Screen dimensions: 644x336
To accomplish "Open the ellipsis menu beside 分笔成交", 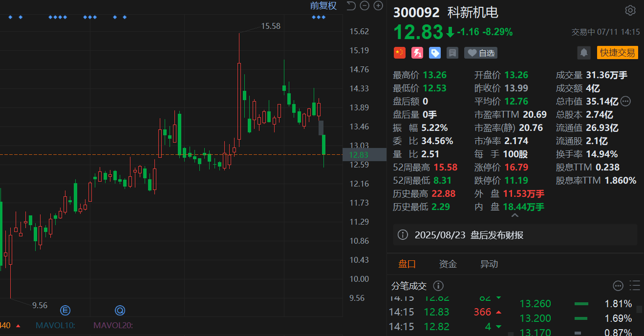I will (x=618, y=286).
